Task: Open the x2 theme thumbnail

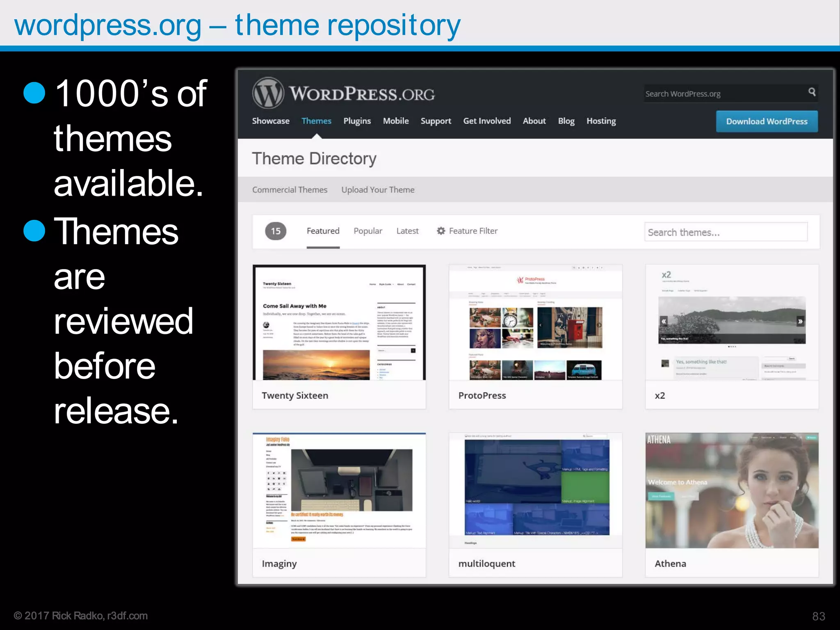Action: [732, 322]
